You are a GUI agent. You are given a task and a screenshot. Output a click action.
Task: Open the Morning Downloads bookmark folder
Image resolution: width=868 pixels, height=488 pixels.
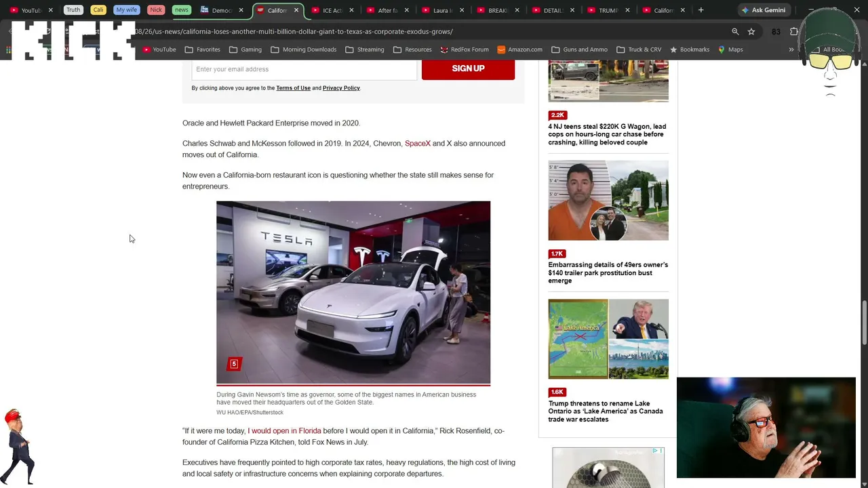point(304,49)
